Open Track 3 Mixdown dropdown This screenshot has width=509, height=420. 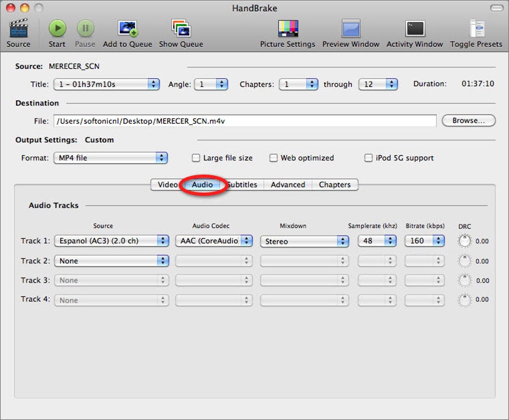(304, 280)
